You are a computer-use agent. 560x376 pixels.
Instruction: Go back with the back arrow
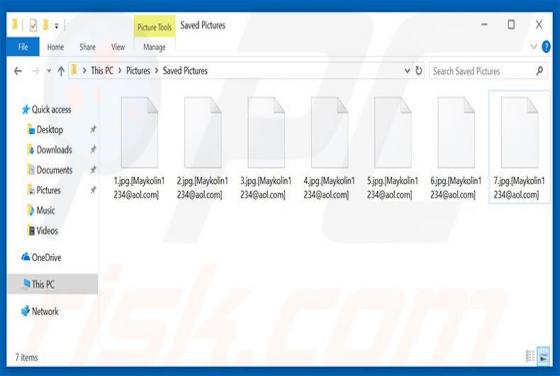[x=18, y=71]
